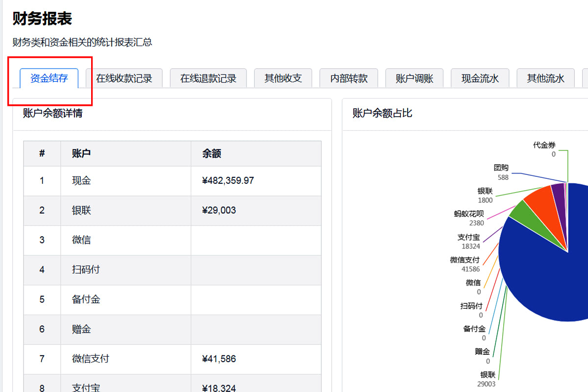This screenshot has height=392, width=588.
Task: Switch to the 内部转款 tab
Action: coord(348,78)
